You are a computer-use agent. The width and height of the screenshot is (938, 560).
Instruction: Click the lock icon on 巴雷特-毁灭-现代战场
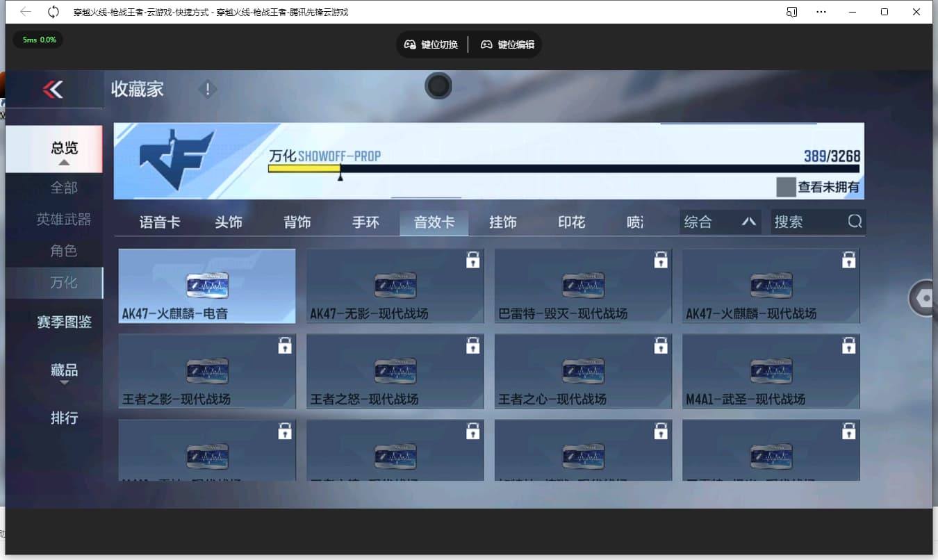pyautogui.click(x=660, y=259)
